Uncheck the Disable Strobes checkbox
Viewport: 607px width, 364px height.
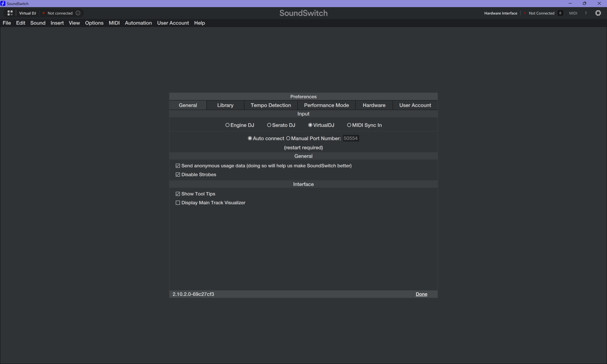(x=178, y=175)
